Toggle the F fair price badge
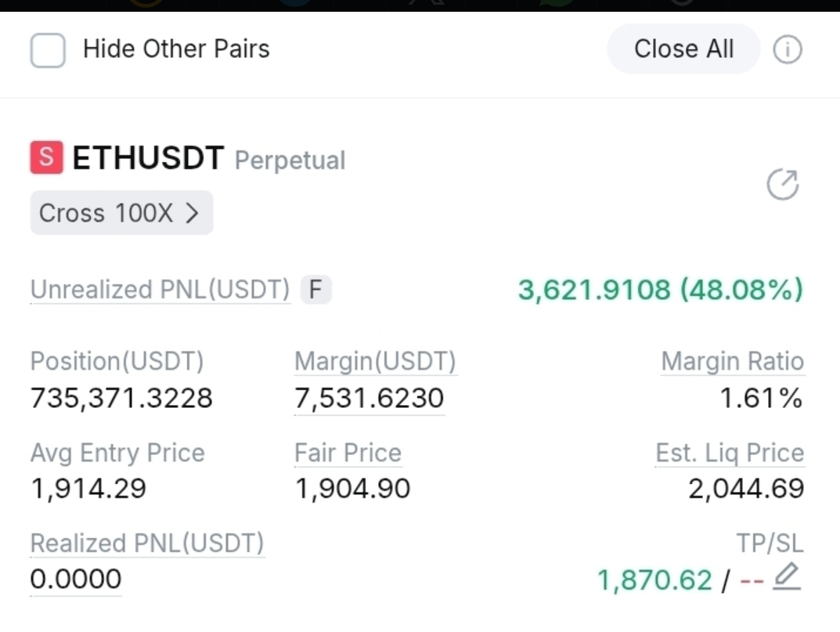 point(315,290)
